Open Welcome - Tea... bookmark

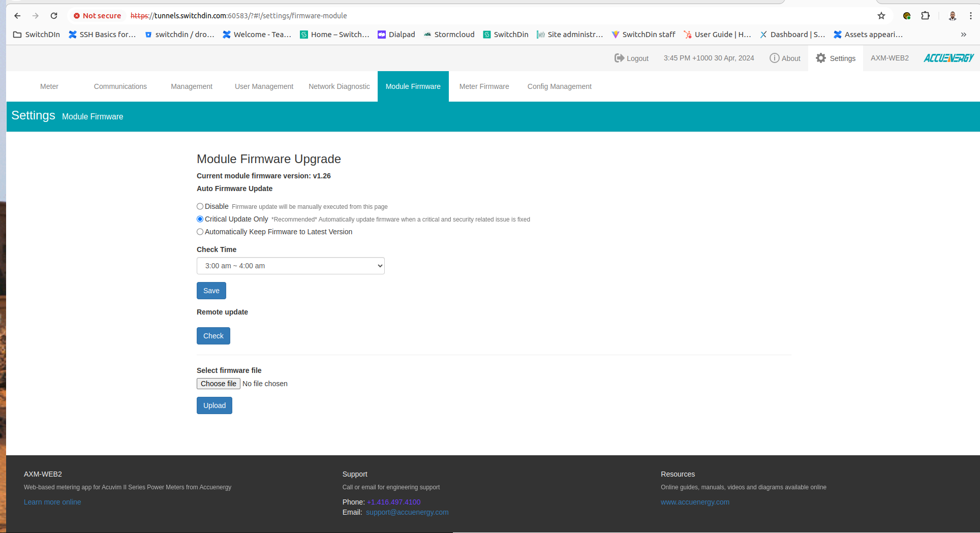[x=257, y=35]
